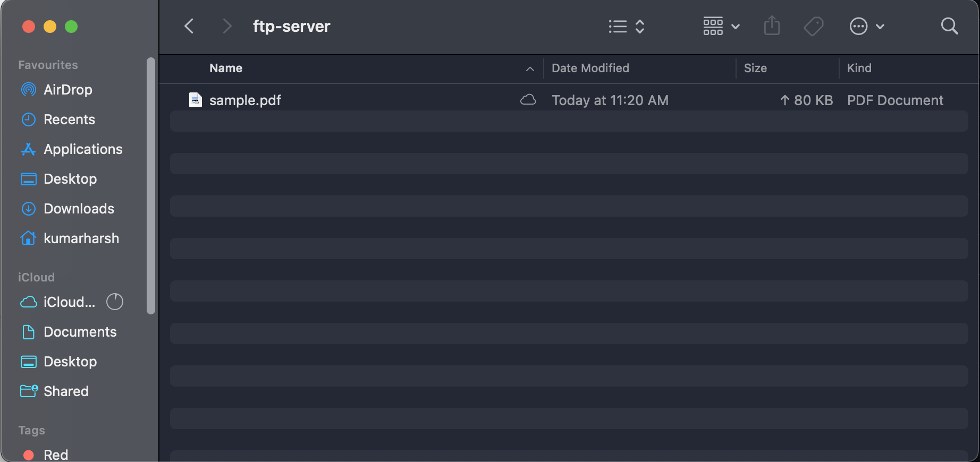Toggle Name column sort order arrow
This screenshot has width=980, height=462.
coord(530,69)
